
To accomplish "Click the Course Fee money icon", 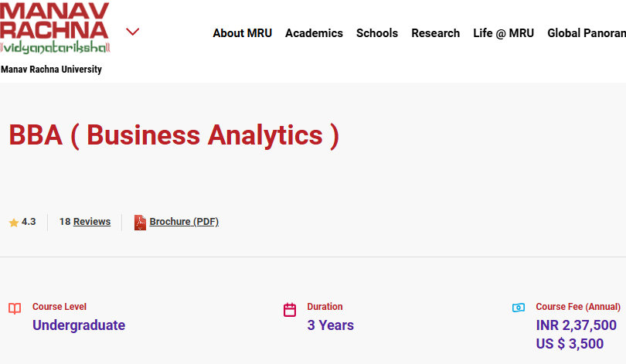I will (x=519, y=308).
